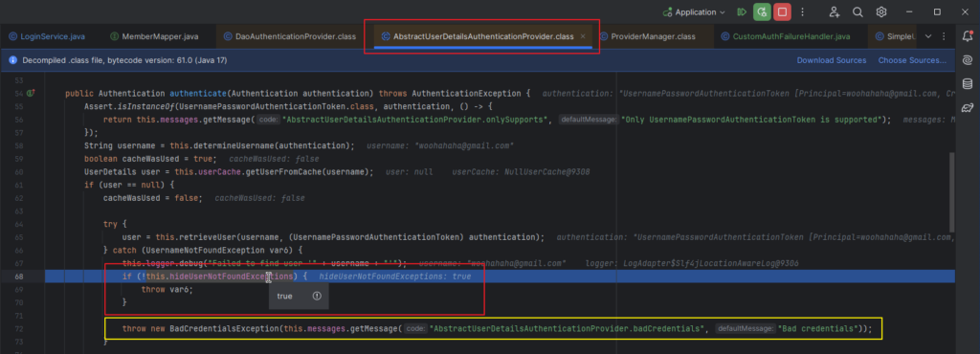Click throw var6 statement on line 69
The image size is (980, 354).
[x=167, y=289]
